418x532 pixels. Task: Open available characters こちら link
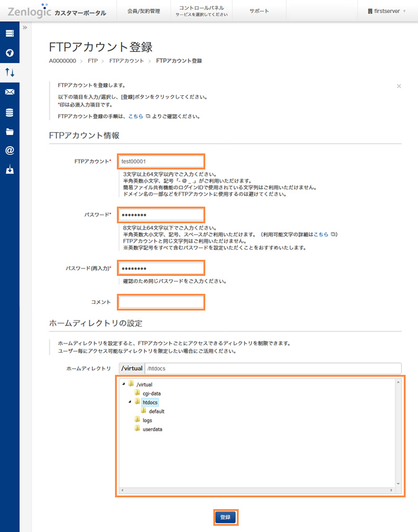pos(321,234)
